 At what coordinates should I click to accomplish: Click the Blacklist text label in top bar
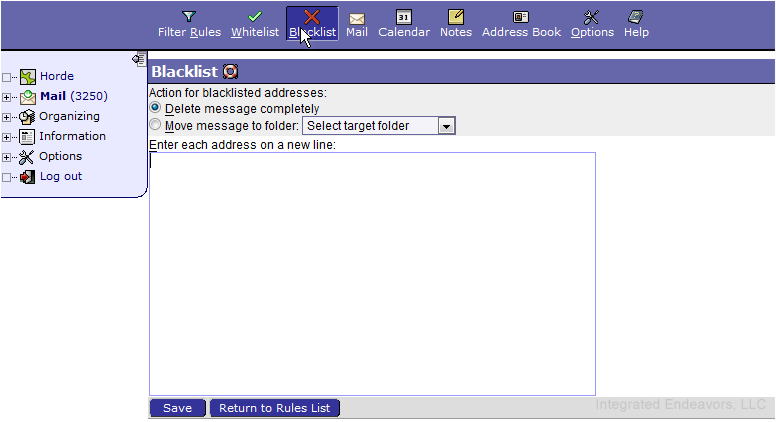pos(312,32)
